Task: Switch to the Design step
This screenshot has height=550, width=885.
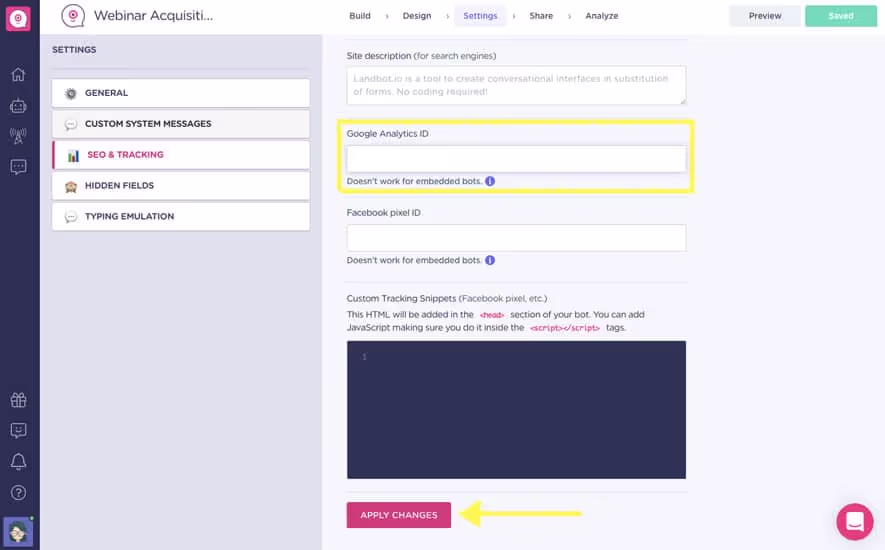Action: [417, 16]
